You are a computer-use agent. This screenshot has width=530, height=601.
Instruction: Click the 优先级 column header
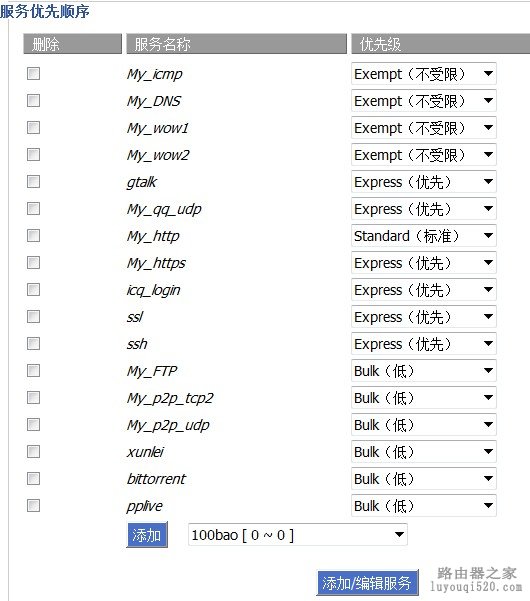tap(441, 44)
